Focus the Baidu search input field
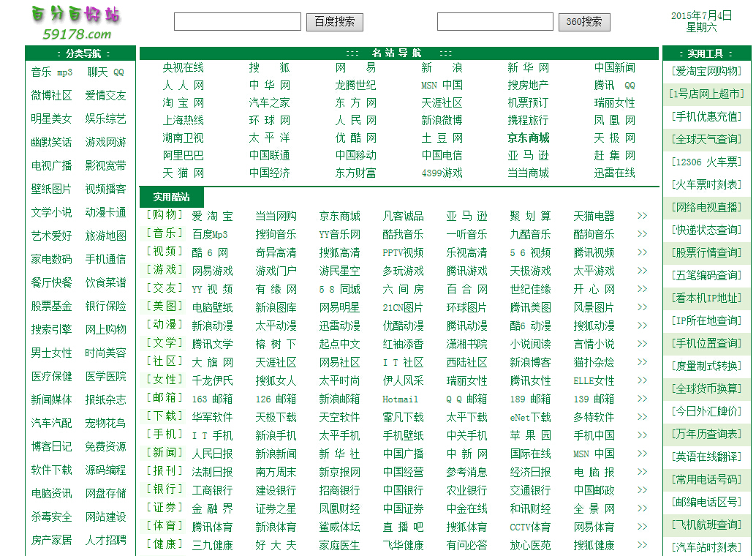756x556 pixels. coord(238,22)
